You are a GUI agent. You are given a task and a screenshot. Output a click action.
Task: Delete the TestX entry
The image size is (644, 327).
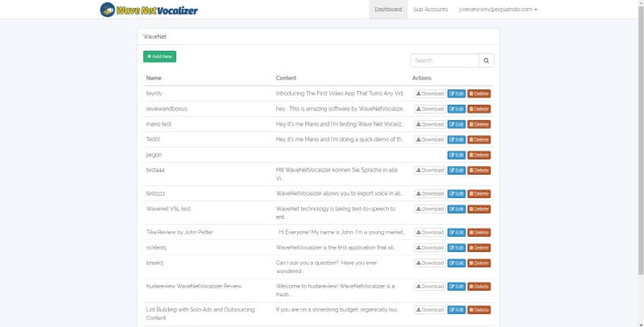[479, 139]
